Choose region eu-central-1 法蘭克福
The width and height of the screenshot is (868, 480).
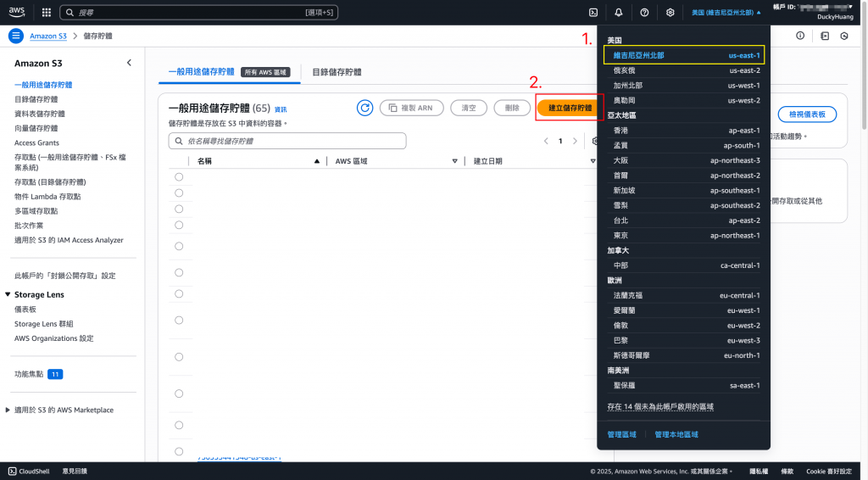[x=684, y=296]
